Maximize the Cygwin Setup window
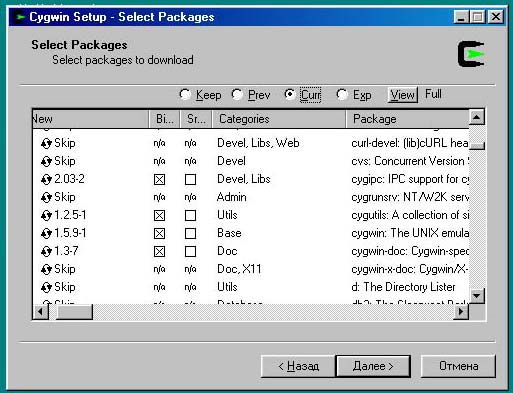513x393 pixels. [x=477, y=17]
